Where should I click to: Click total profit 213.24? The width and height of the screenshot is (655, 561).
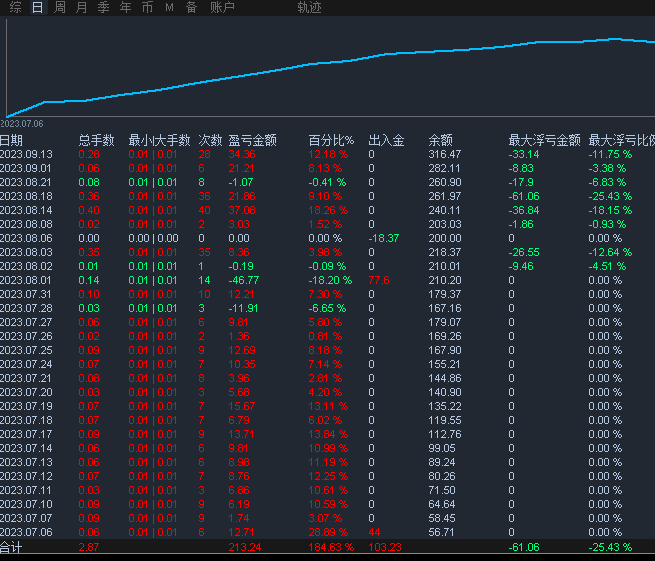(245, 547)
